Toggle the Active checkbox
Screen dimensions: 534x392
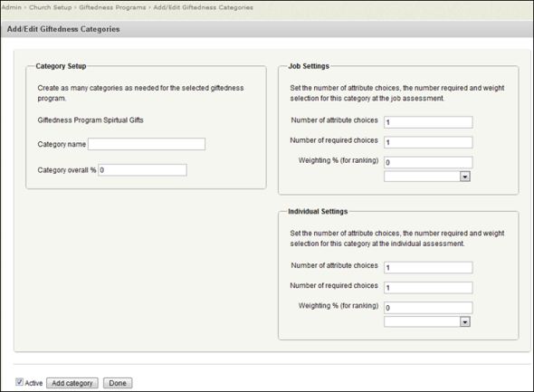coord(19,382)
